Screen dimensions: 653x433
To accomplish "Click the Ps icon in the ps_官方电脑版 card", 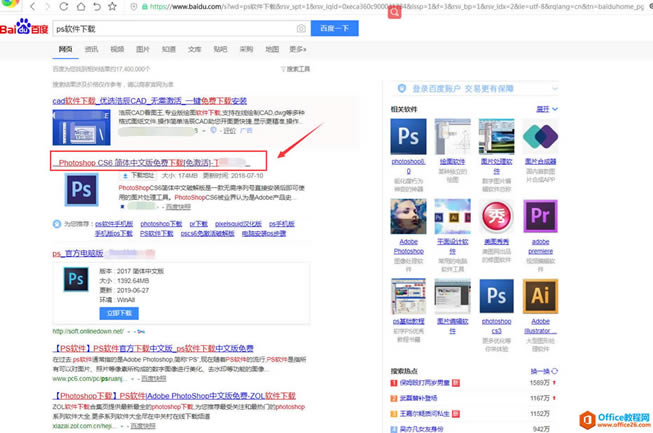I will tap(76, 279).
